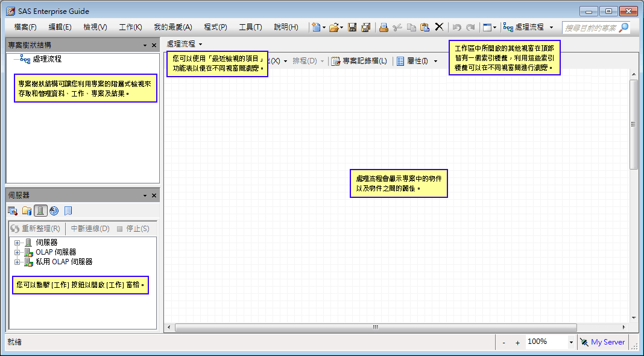Open the 程式(P) menu

click(216, 27)
